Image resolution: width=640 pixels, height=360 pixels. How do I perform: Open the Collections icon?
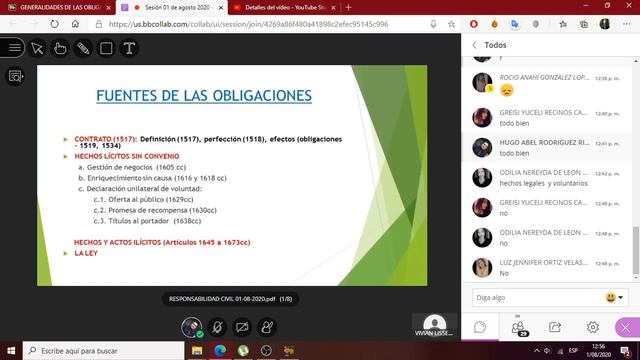tap(584, 24)
